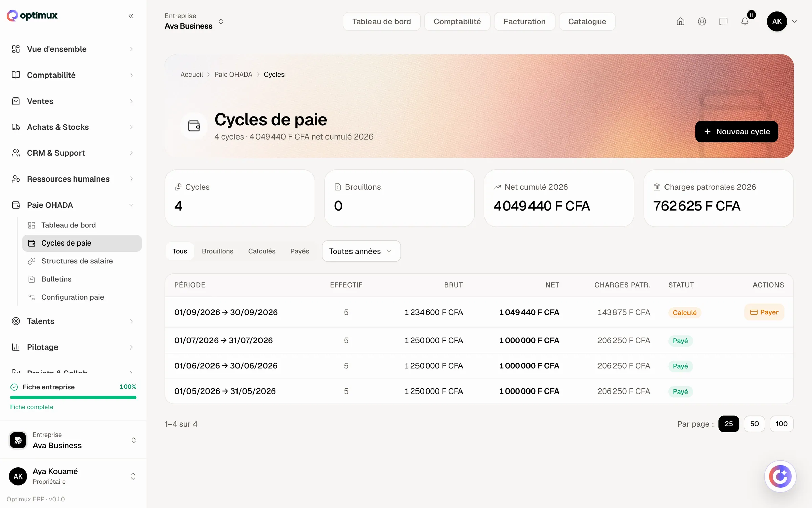Set per page to 25

[x=729, y=424]
